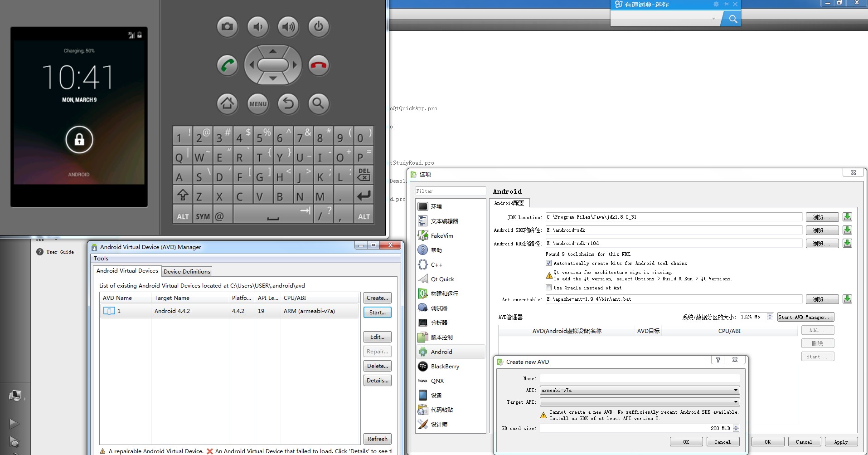Click the emulator Back button
This screenshot has width=868, height=455.
[x=288, y=104]
